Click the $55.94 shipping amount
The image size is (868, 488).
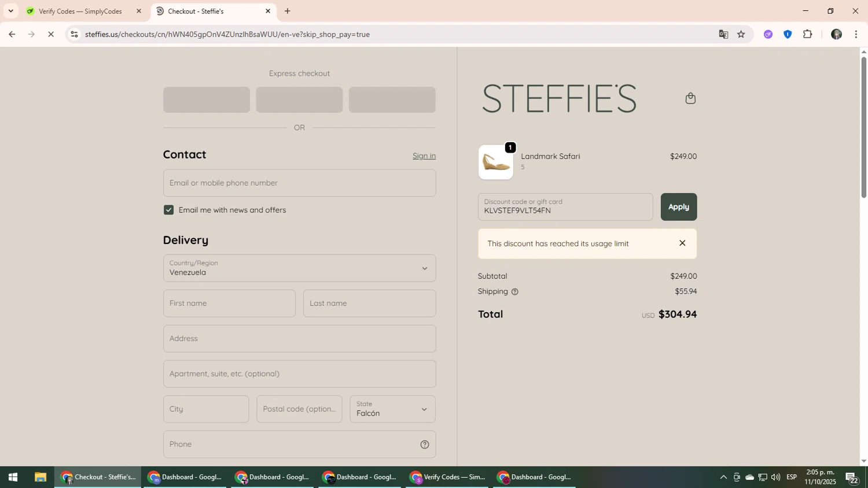click(686, 292)
